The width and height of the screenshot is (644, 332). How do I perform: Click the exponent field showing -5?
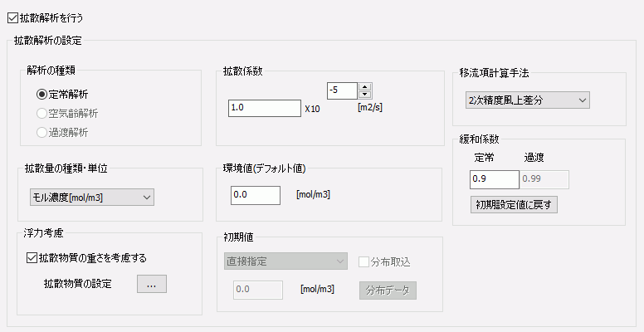342,90
